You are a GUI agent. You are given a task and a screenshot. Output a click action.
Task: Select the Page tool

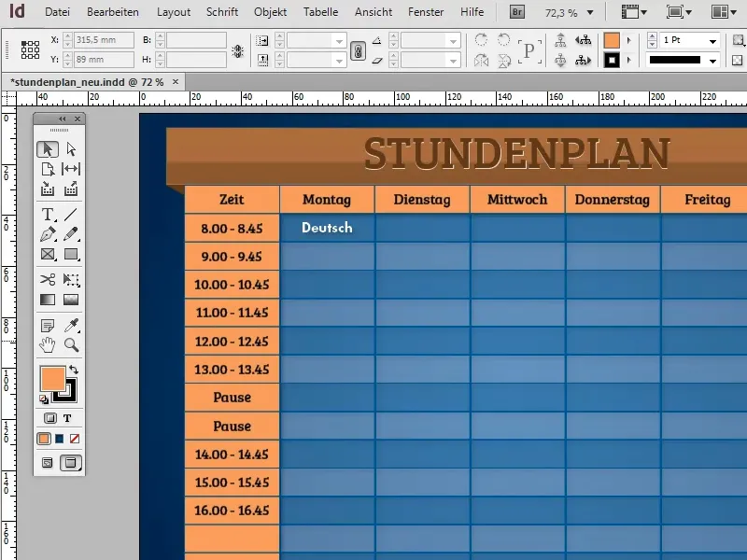click(x=48, y=169)
